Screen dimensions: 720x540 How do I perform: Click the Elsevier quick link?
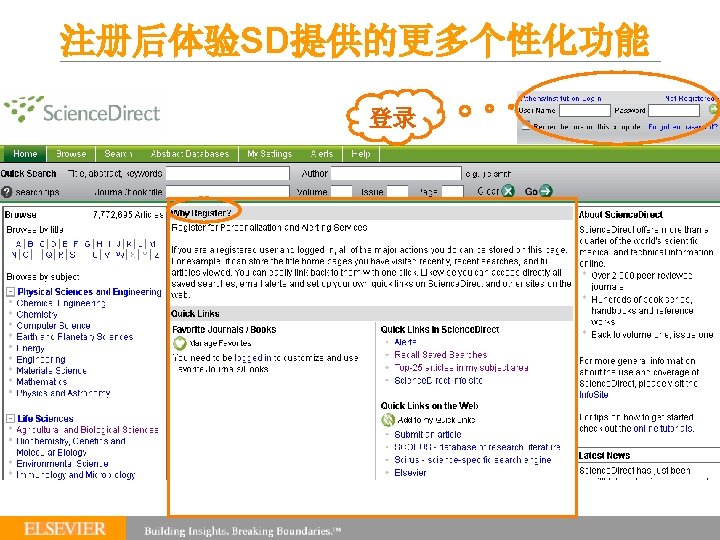click(x=410, y=472)
